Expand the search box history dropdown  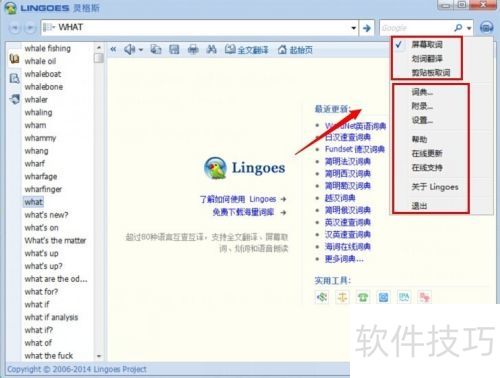point(354,28)
